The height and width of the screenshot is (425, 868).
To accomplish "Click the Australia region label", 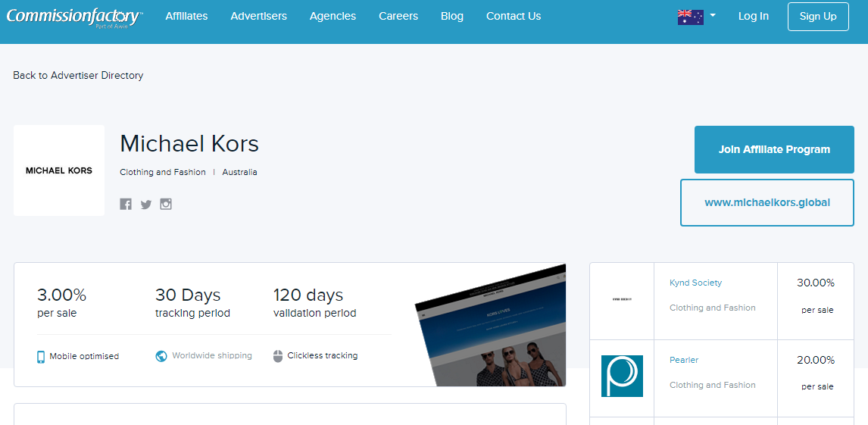I will 239,172.
